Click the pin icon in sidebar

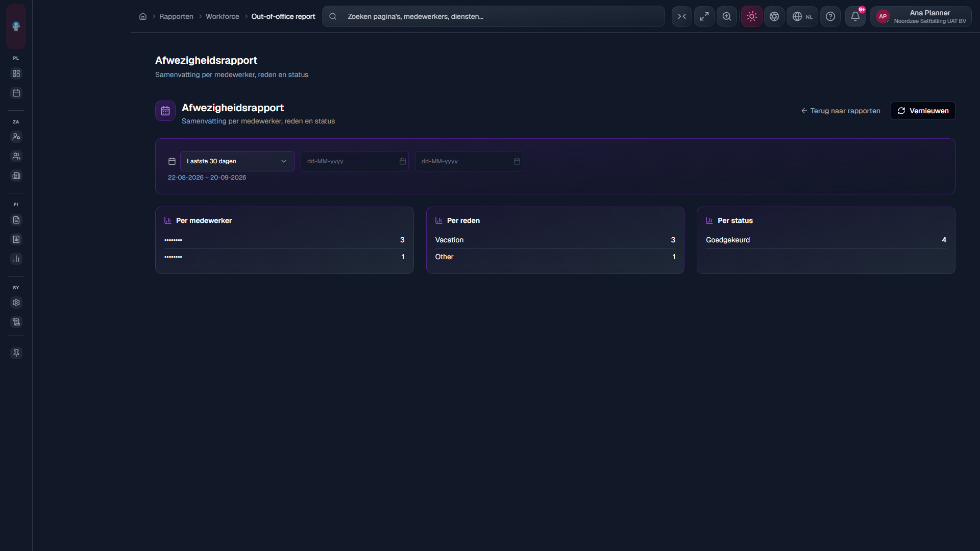16,353
